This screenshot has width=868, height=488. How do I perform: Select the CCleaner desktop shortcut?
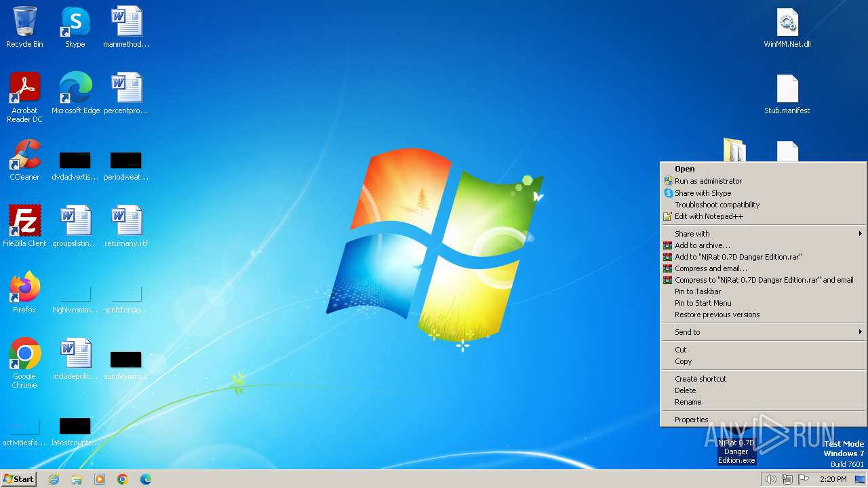pos(24,161)
